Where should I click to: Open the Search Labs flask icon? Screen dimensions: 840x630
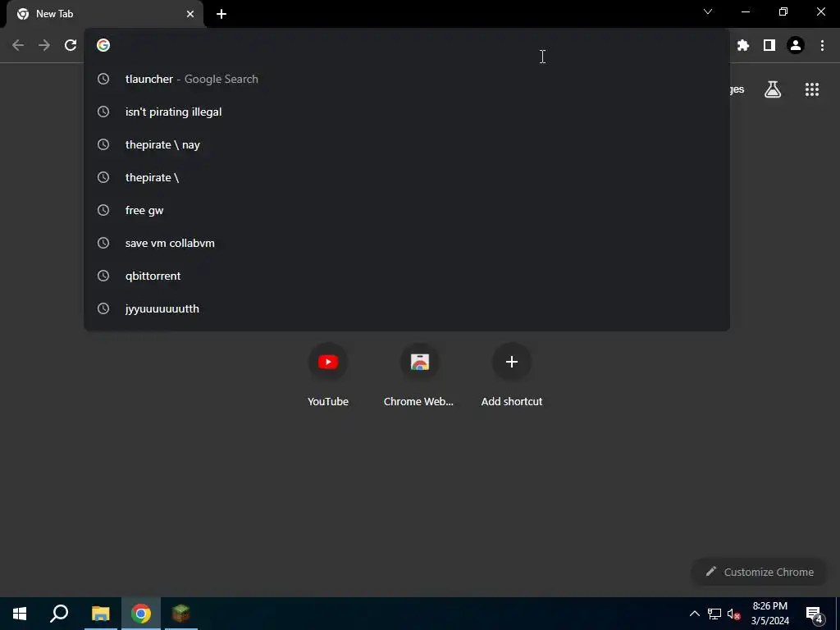click(773, 89)
